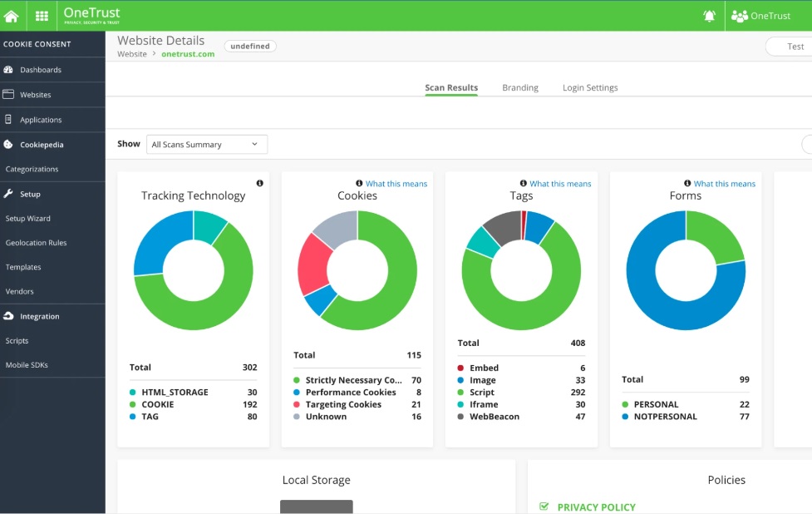Click the Integration cloud icon
This screenshot has width=812, height=514.
8,316
